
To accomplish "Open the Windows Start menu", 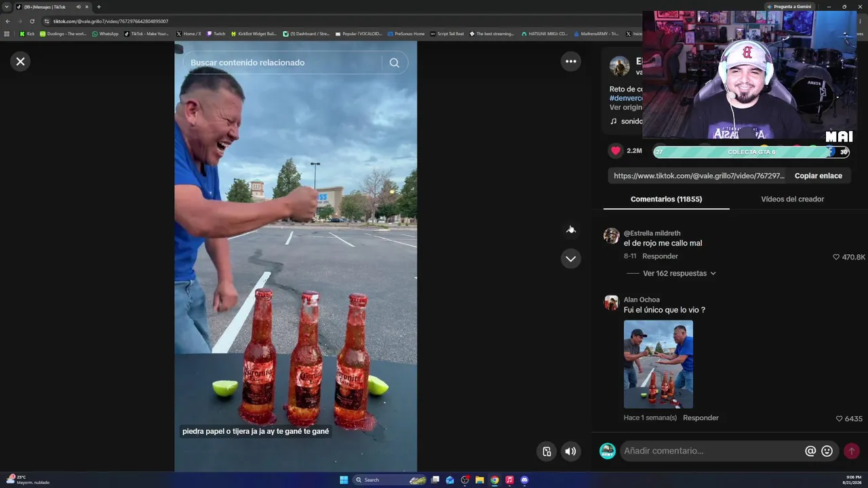I will pos(344,480).
